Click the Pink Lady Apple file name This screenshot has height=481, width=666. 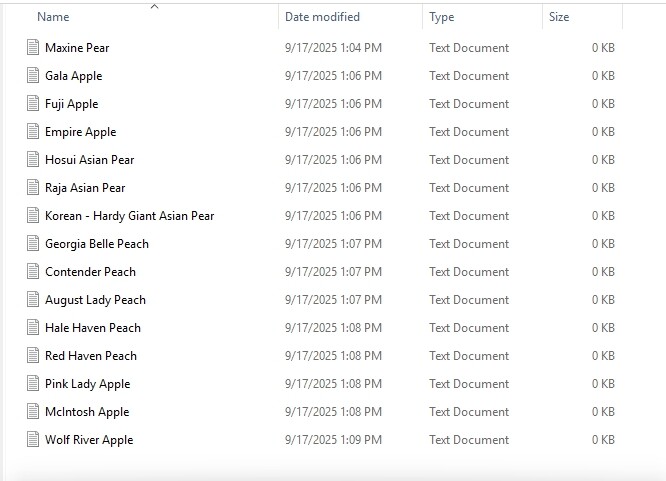pos(87,384)
